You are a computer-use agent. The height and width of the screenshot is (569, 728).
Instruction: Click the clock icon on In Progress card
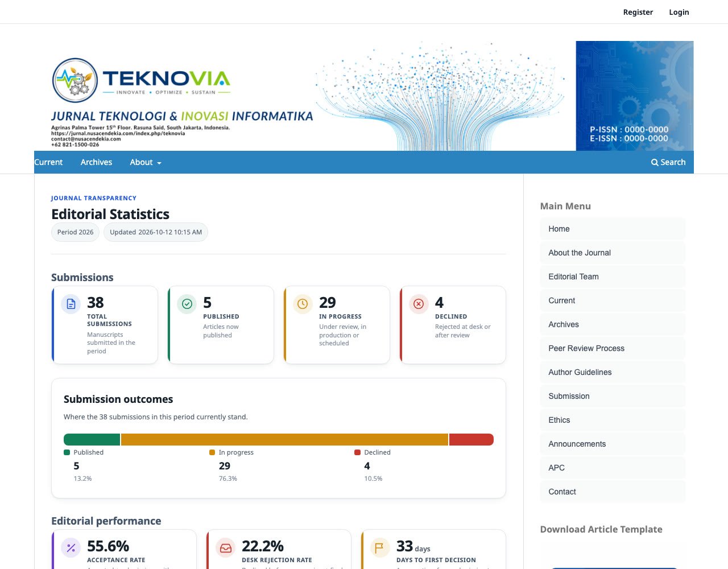(303, 304)
